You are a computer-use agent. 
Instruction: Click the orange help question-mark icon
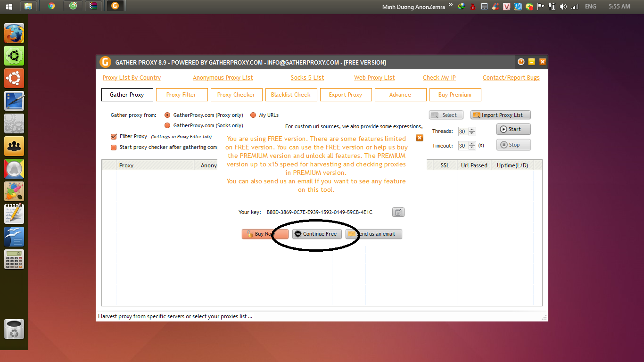click(x=521, y=62)
